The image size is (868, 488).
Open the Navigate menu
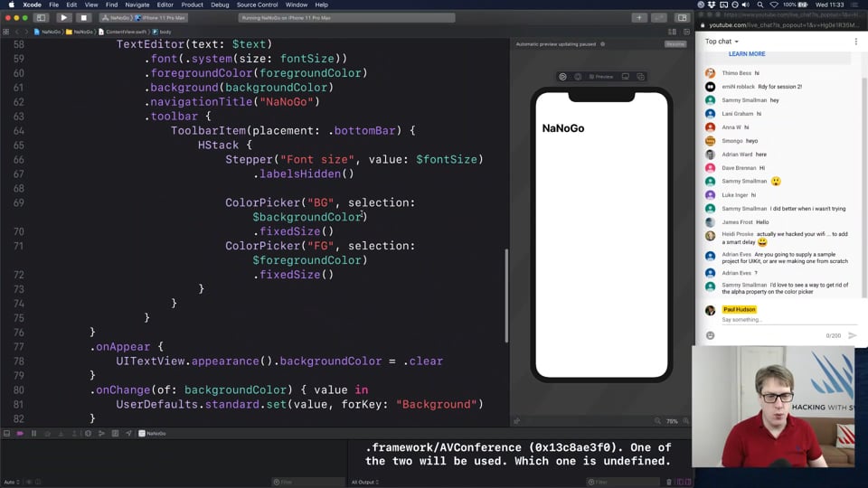point(137,5)
